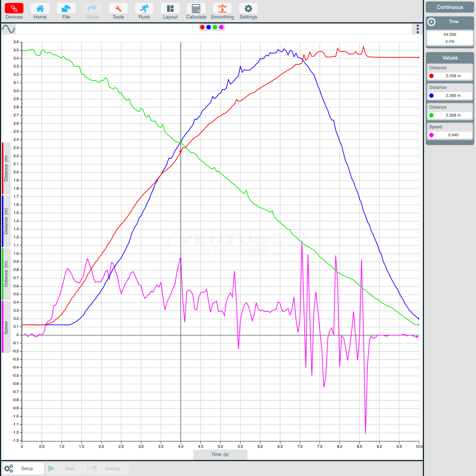This screenshot has width=476, height=476.
Task: Select the red Distance axis tab
Action: click(6, 168)
